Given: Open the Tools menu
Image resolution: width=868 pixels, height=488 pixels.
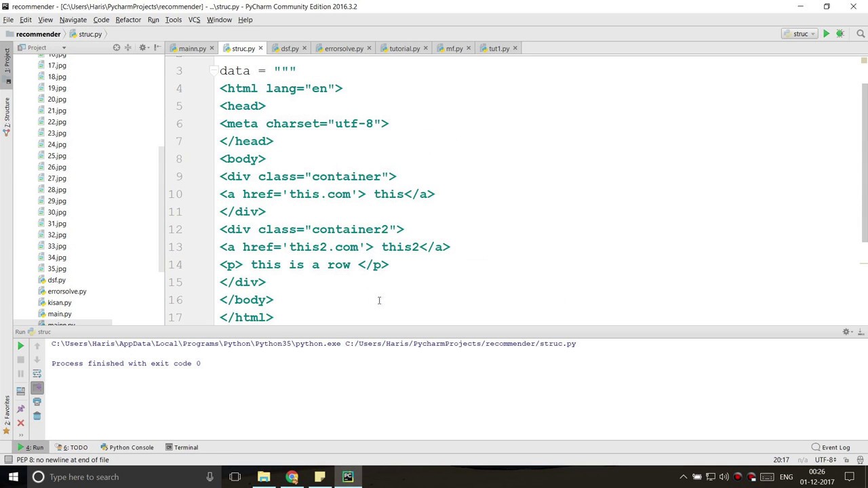Looking at the screenshot, I should coord(173,20).
